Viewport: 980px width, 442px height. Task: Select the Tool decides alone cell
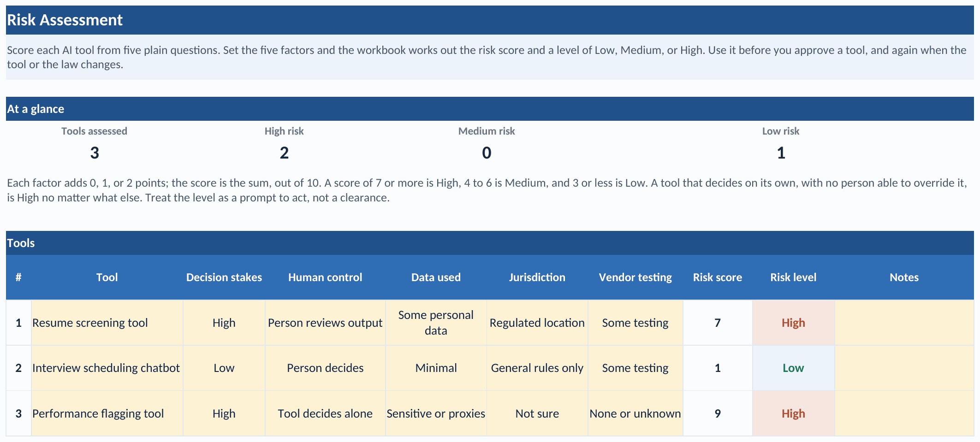coord(325,413)
